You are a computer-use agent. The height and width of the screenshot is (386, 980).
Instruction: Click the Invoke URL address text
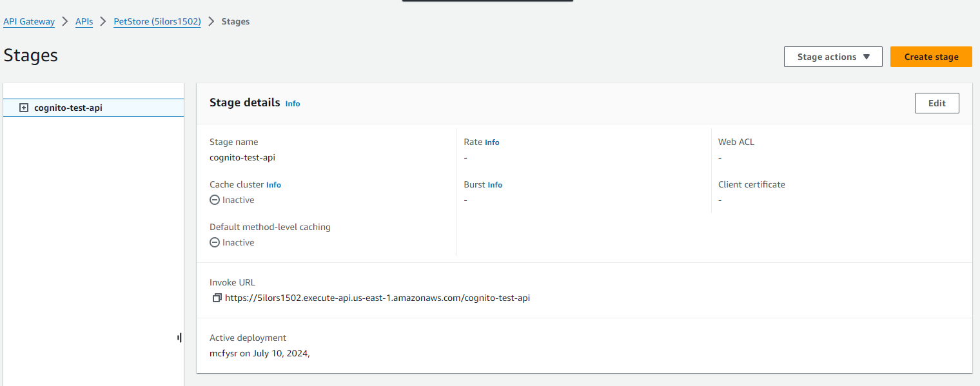point(377,298)
